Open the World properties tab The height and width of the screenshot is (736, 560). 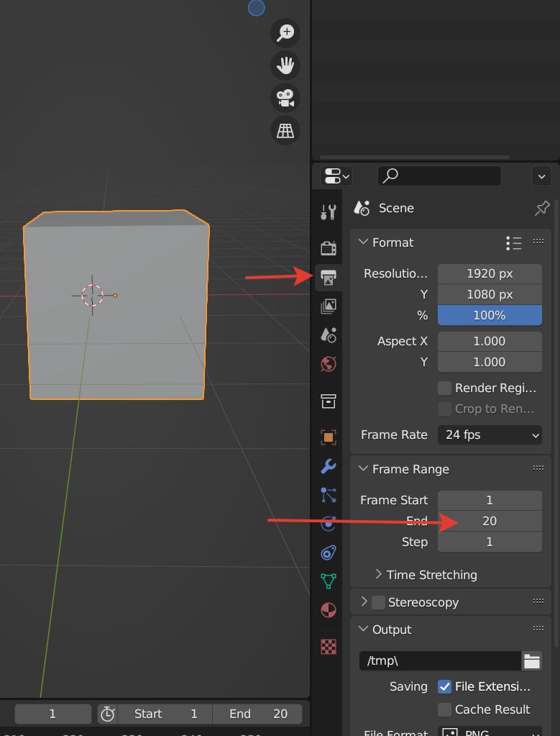[x=328, y=364]
